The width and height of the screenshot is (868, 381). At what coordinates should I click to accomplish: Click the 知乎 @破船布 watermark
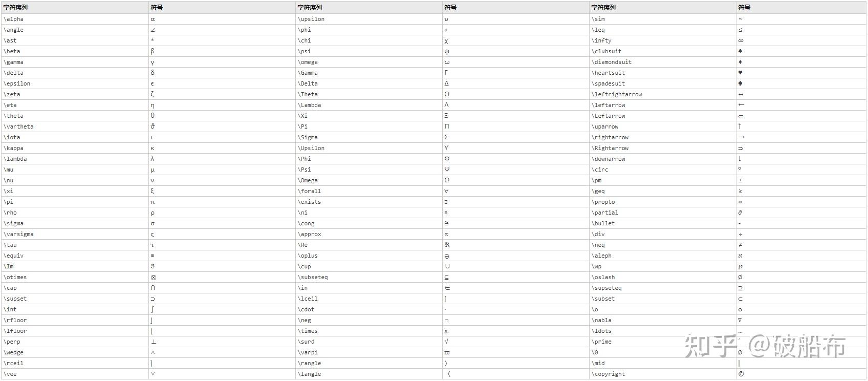(765, 347)
